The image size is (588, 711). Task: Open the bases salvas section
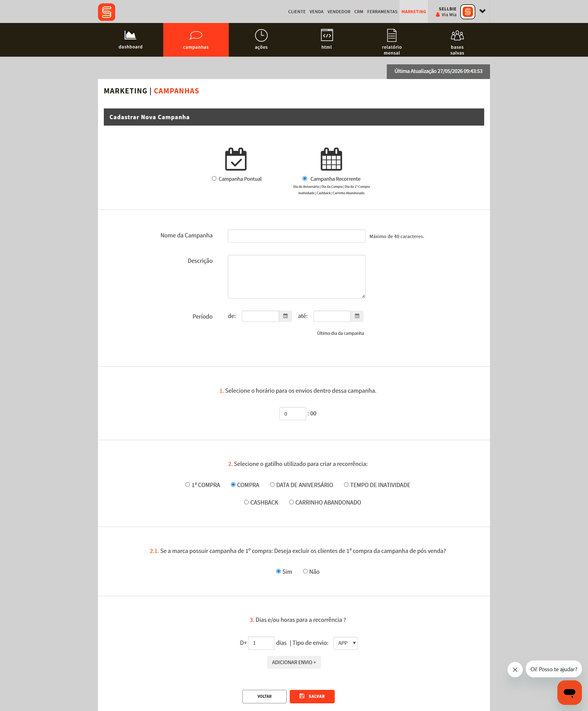tap(457, 40)
